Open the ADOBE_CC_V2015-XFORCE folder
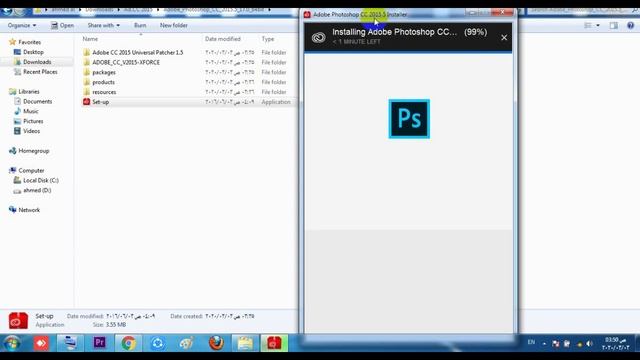 126,62
